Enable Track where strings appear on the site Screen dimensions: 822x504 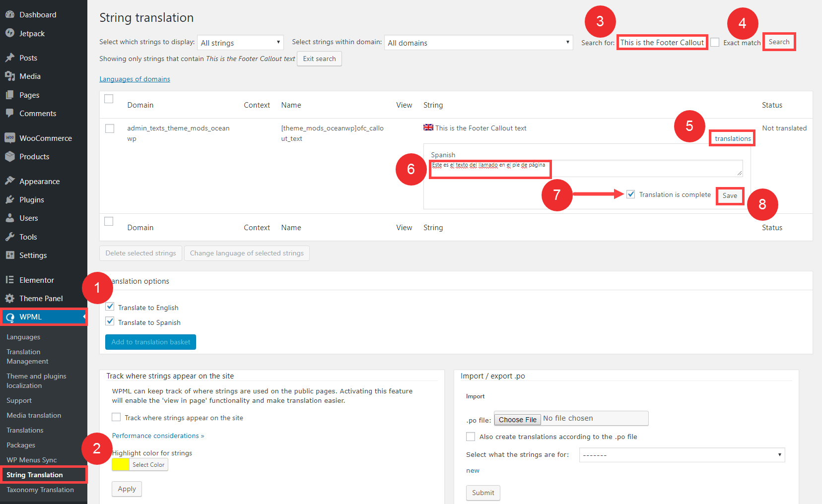point(116,417)
